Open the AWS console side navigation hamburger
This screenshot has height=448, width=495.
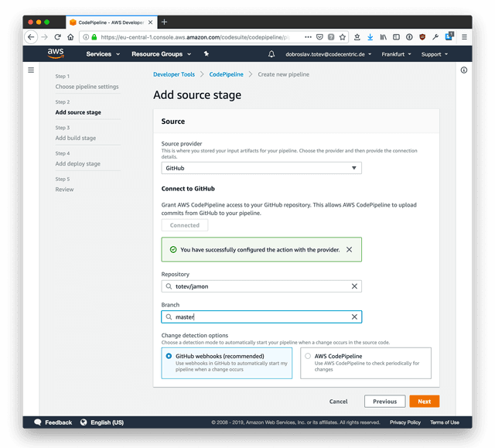tap(31, 70)
